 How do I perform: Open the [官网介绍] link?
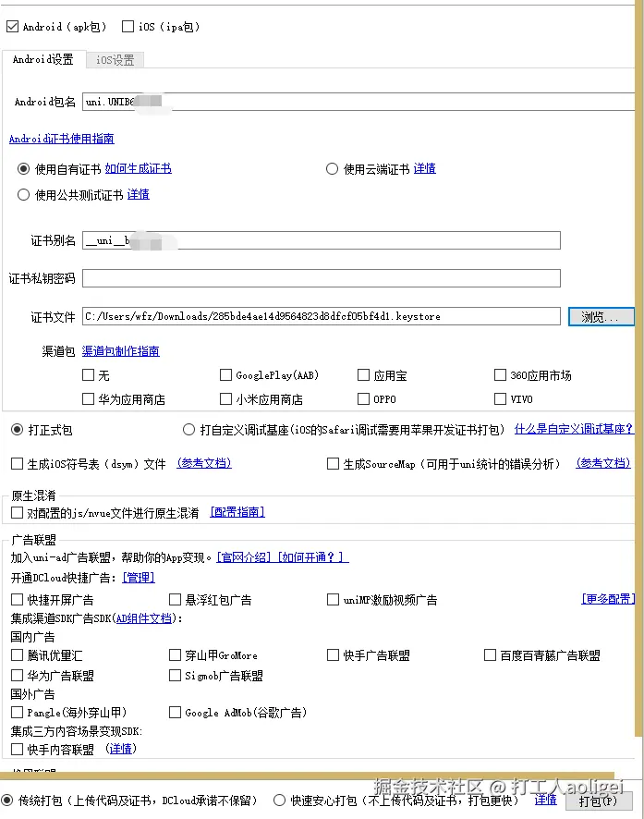[x=244, y=557]
